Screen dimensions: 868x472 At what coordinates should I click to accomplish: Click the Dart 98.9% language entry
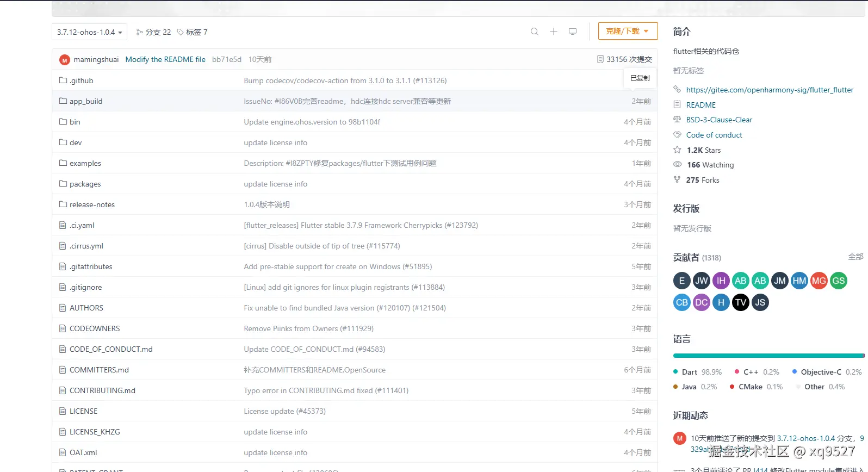pyautogui.click(x=698, y=372)
